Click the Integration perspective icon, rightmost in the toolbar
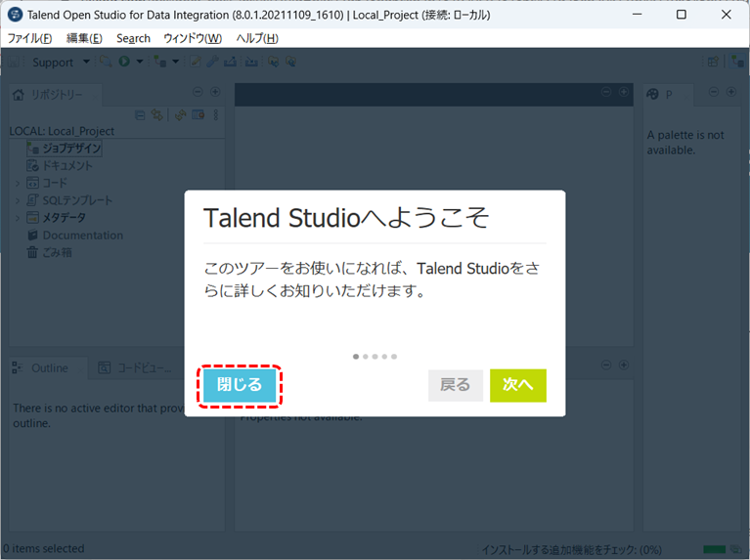Image resolution: width=750 pixels, height=560 pixels. coord(737,62)
